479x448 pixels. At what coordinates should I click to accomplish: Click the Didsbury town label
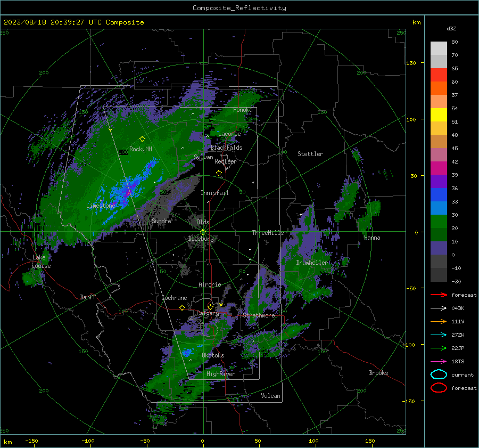pyautogui.click(x=201, y=239)
